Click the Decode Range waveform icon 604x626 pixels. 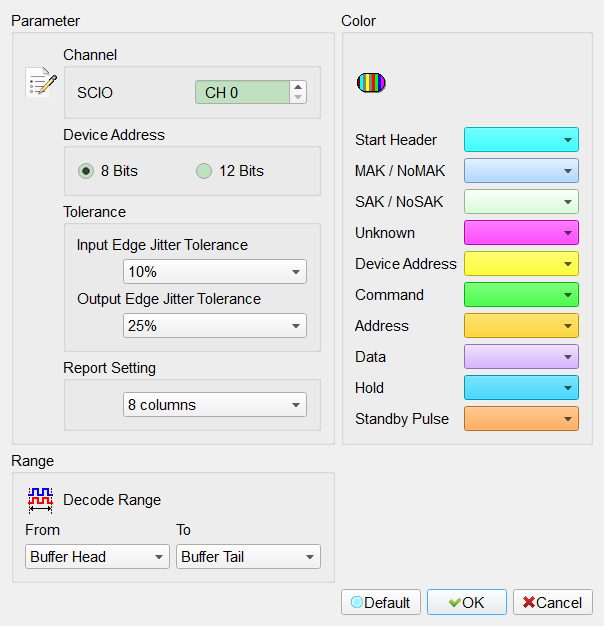click(x=40, y=500)
